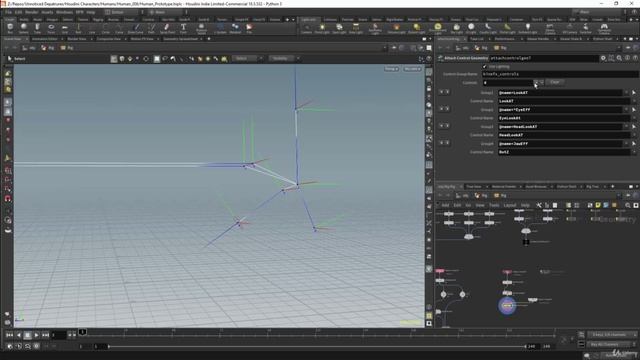640x360 pixels.
Task: Open the parameter pane help icon
Action: point(635,58)
